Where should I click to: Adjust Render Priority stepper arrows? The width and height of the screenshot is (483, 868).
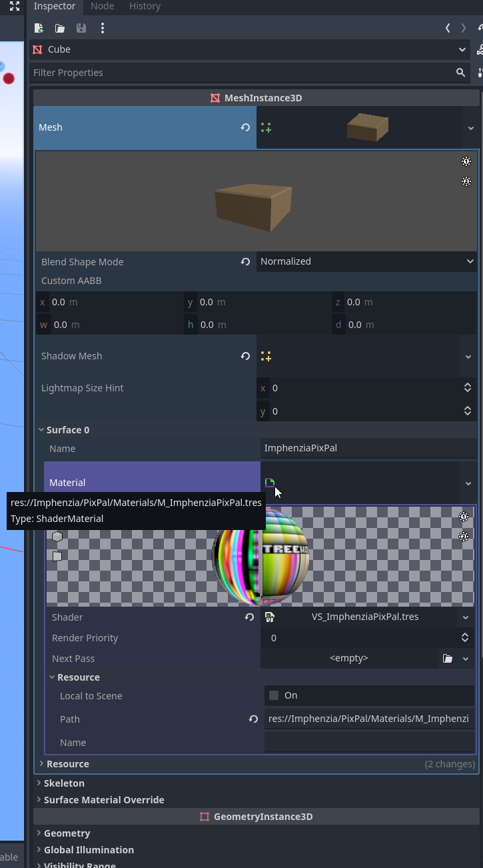tap(465, 638)
